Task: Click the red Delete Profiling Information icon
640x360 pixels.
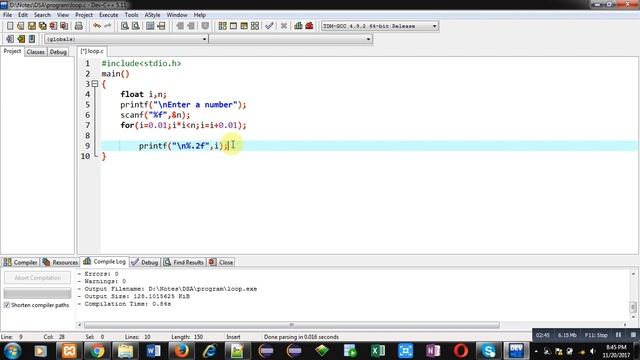Action: (x=309, y=26)
